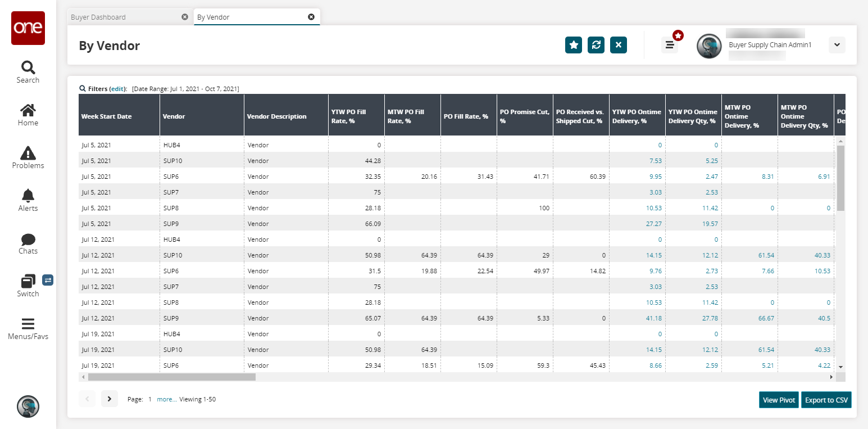Open the notifications list icon with badge
The width and height of the screenshot is (868, 429).
click(x=670, y=45)
